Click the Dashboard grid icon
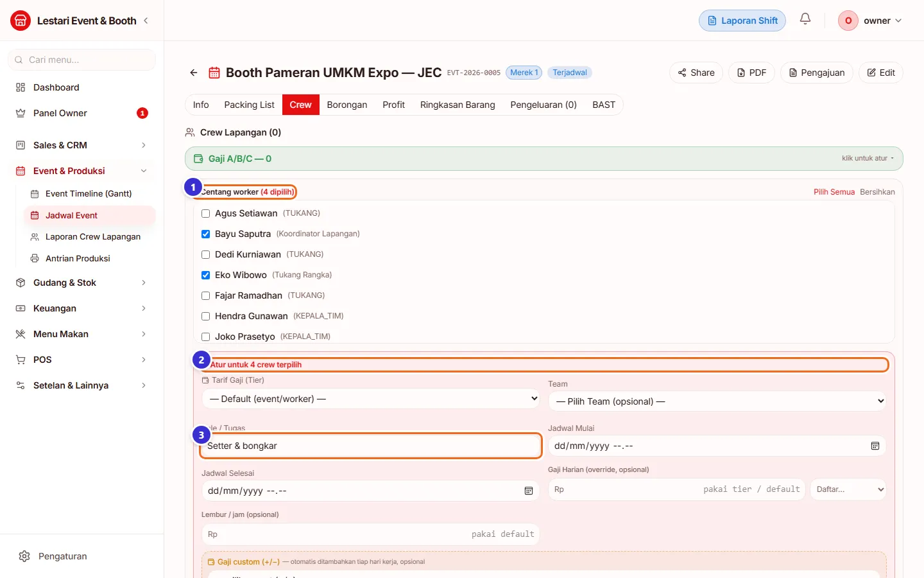This screenshot has width=924, height=578. tap(21, 87)
